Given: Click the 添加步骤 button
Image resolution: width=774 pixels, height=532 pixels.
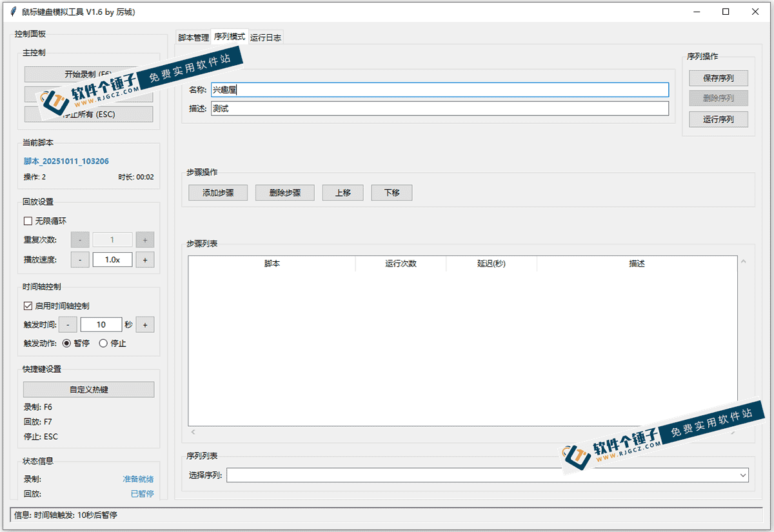Looking at the screenshot, I should point(217,192).
